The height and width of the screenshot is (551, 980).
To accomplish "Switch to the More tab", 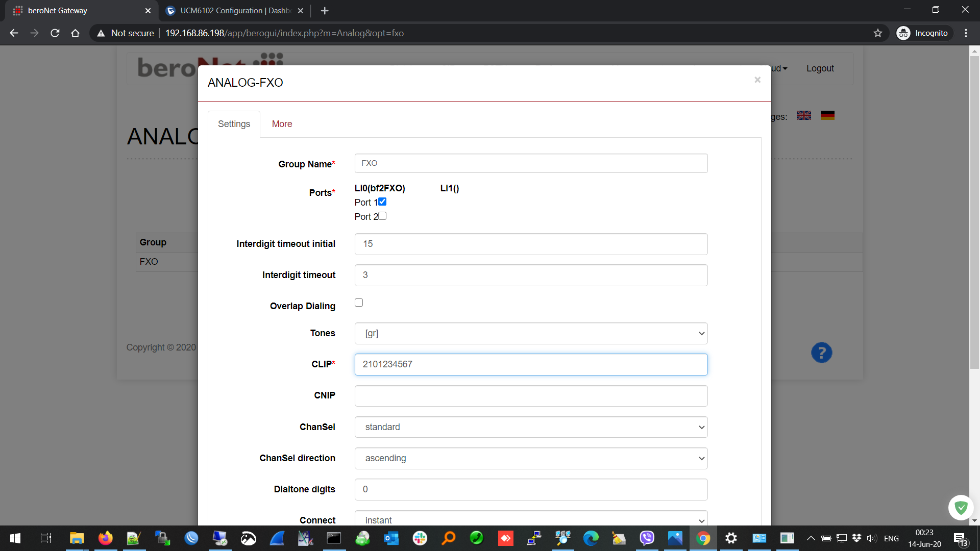I will tap(282, 124).
